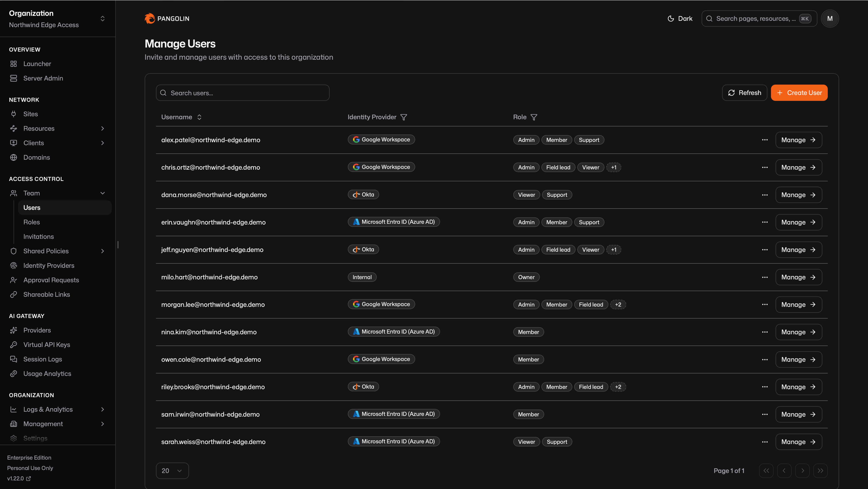
Task: Open the Launcher grid icon
Action: [14, 64]
